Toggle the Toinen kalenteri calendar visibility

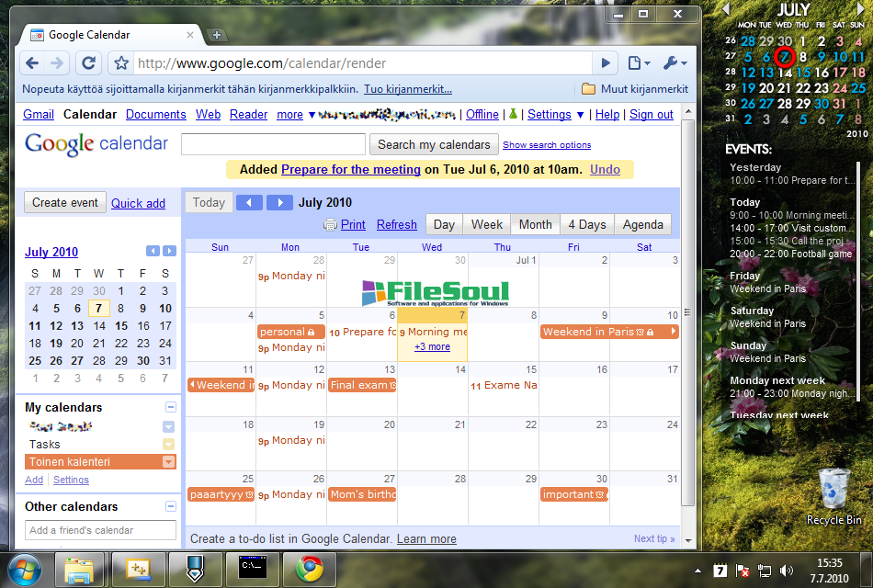coord(69,462)
